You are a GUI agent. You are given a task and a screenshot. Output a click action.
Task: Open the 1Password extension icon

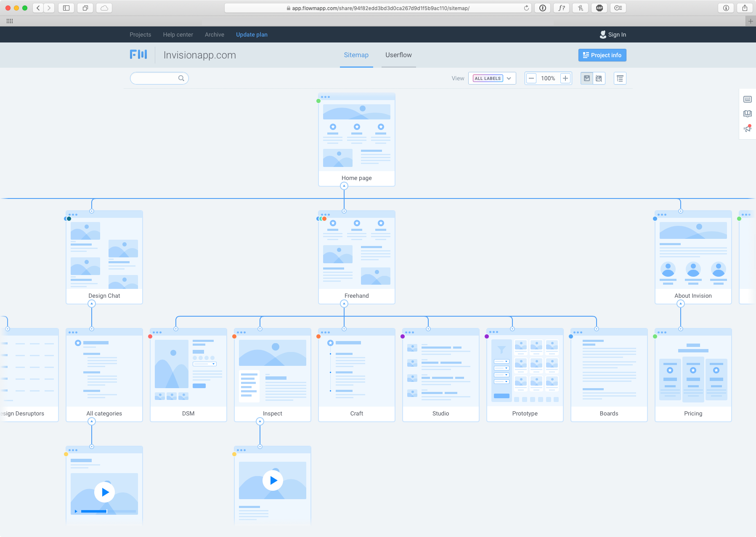click(543, 8)
